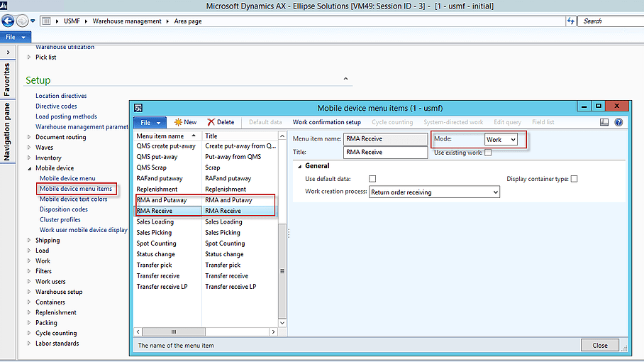Select the Transfer receive LP row
The width and height of the screenshot is (644, 362).
click(x=206, y=287)
